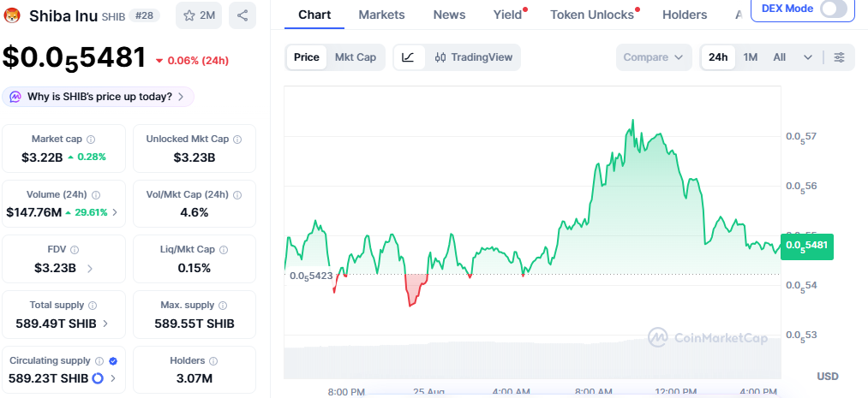
Task: Expand Volume (24h) details chevron
Action: pos(115,212)
